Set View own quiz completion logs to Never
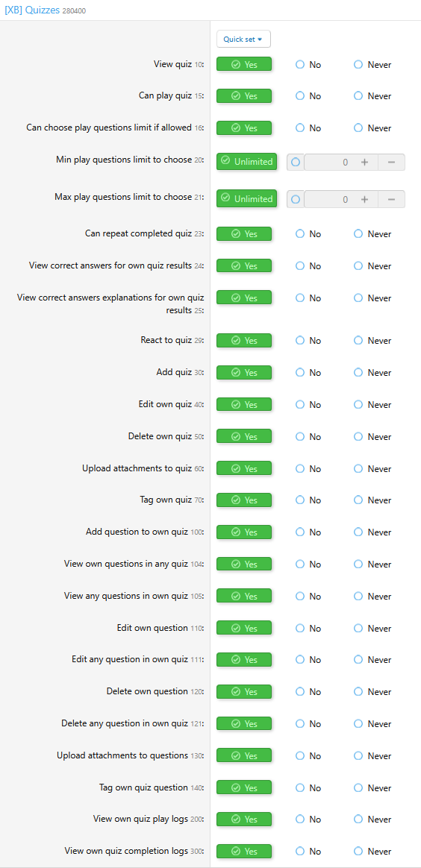The width and height of the screenshot is (421, 868). point(372,852)
